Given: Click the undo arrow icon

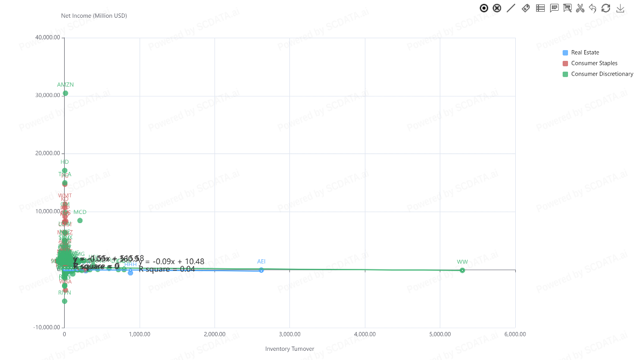Looking at the screenshot, I should [593, 8].
